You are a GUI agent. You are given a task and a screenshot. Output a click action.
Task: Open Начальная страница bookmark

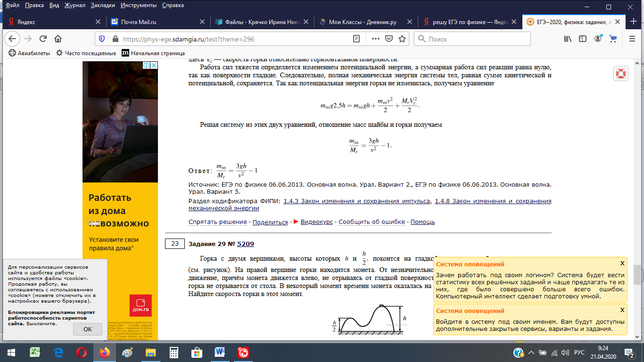[153, 53]
